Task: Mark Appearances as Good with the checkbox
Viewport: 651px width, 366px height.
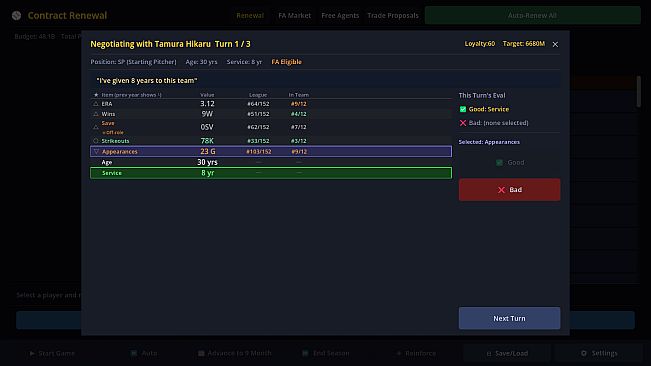Action: pyautogui.click(x=499, y=162)
